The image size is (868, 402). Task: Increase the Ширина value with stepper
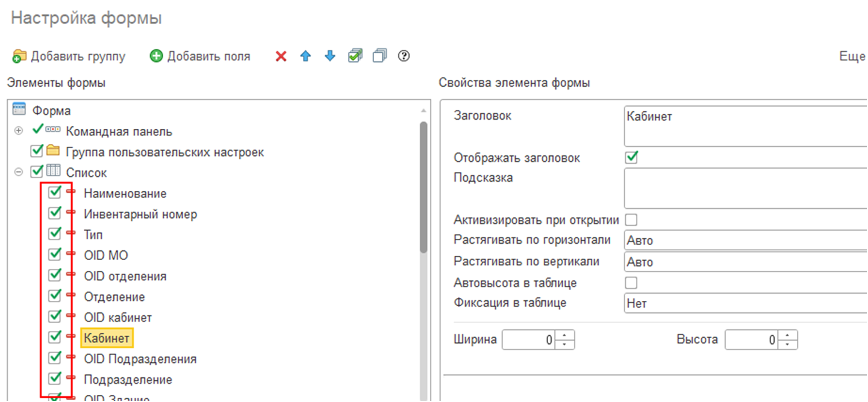(564, 336)
